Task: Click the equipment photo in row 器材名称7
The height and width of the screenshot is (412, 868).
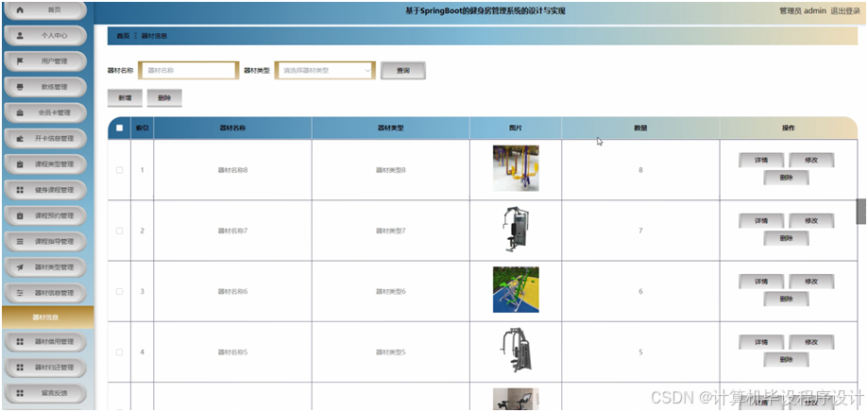Action: point(516,230)
